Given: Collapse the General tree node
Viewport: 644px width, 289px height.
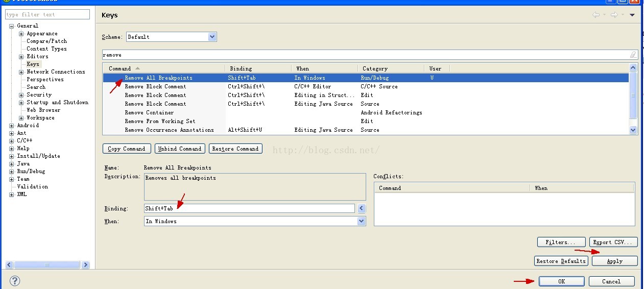Looking at the screenshot, I should pyautogui.click(x=11, y=26).
